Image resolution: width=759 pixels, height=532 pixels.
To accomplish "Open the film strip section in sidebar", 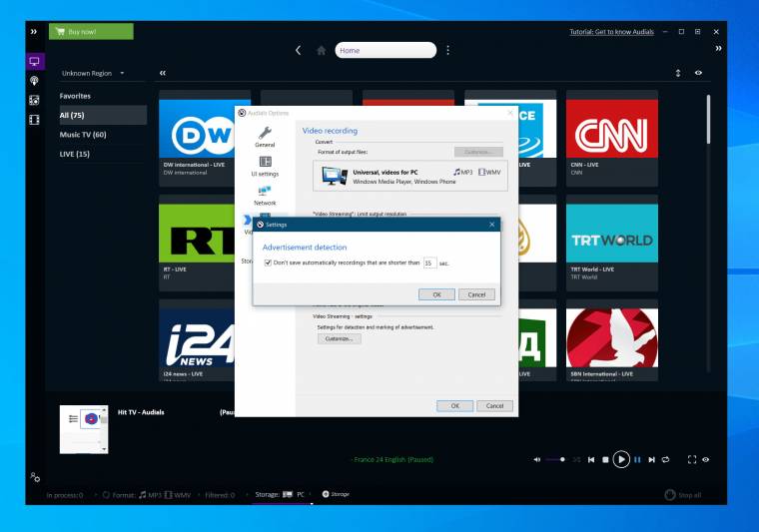I will tap(34, 120).
